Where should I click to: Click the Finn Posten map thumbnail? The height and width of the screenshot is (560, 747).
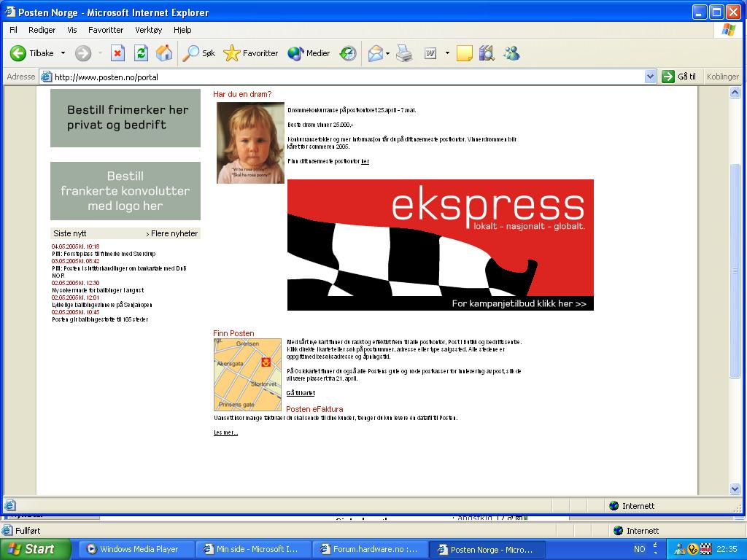(248, 375)
